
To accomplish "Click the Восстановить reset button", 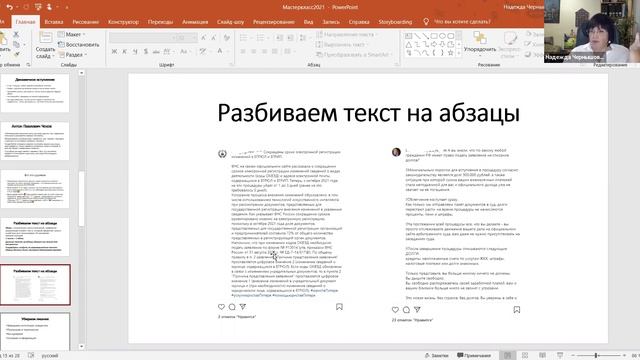I will point(79,44).
